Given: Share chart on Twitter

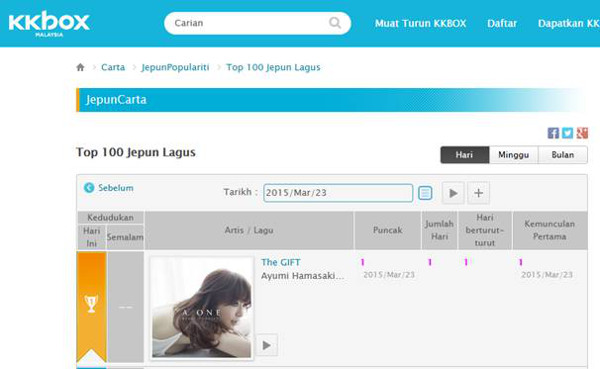Looking at the screenshot, I should [x=567, y=133].
